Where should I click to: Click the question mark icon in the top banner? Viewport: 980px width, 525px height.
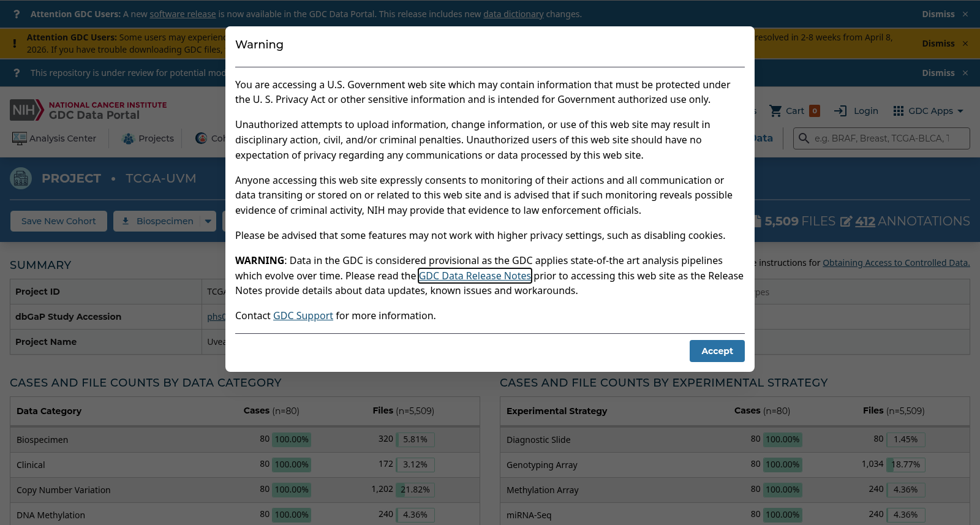pos(17,14)
